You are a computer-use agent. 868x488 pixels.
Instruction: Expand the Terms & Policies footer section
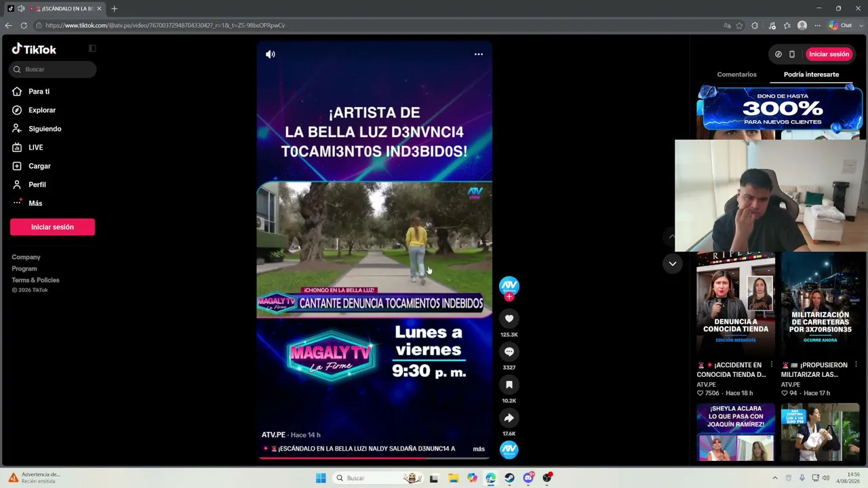pyautogui.click(x=35, y=280)
